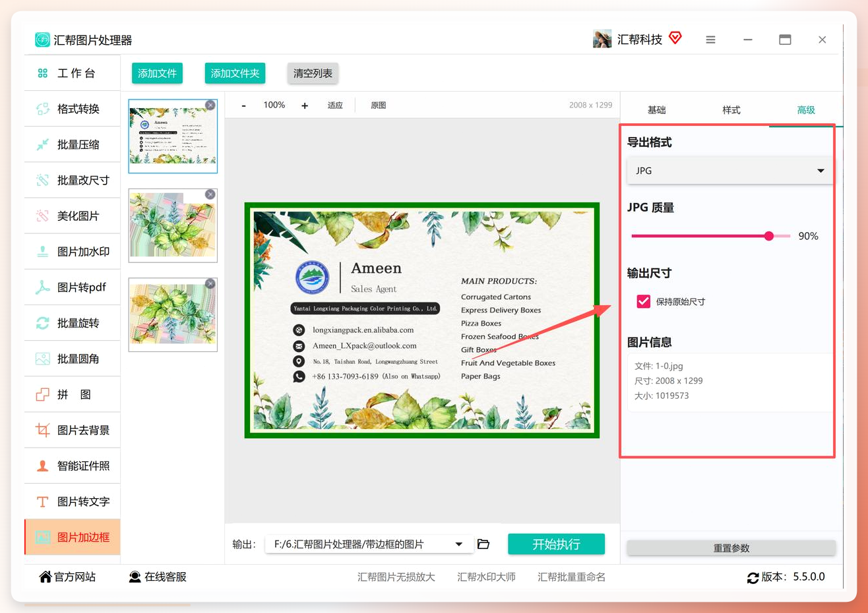Select the 拼图 collage icon
868x613 pixels.
(x=43, y=394)
